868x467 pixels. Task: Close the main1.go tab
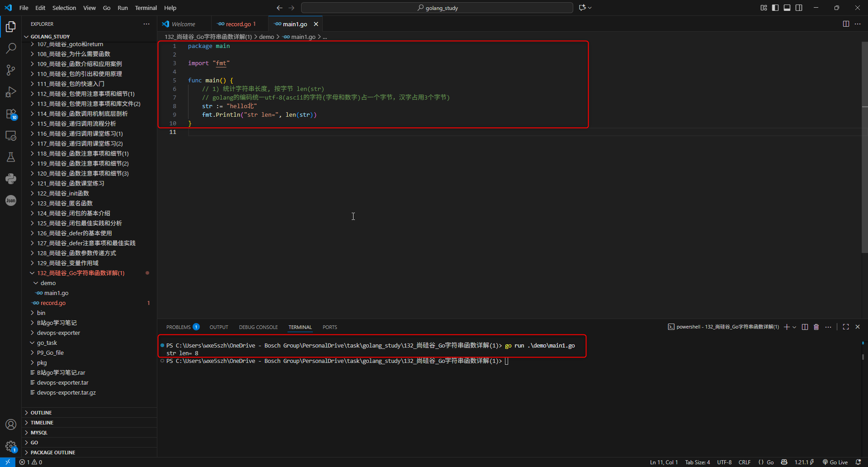click(316, 24)
